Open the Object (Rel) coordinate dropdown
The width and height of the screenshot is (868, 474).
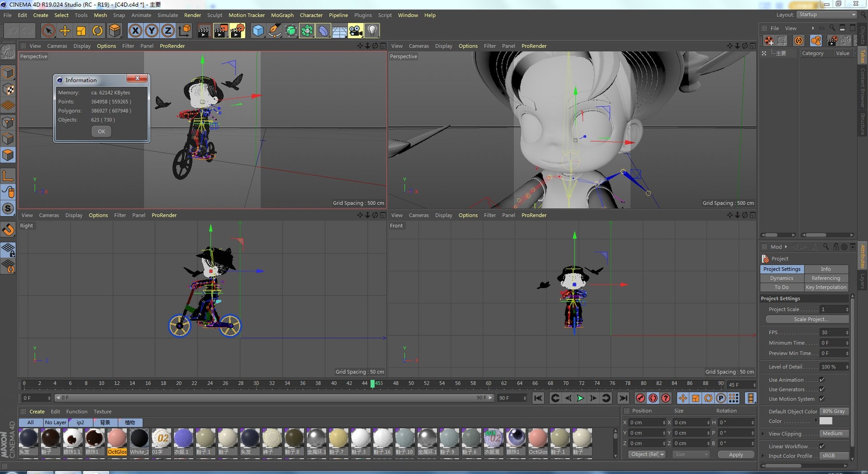pyautogui.click(x=647, y=455)
